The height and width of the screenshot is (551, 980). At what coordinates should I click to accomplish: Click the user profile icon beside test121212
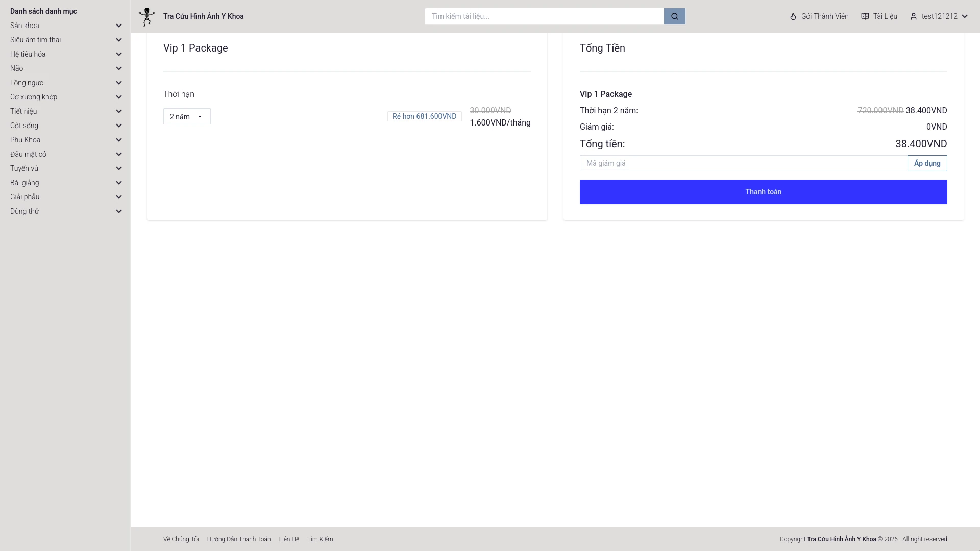point(914,16)
